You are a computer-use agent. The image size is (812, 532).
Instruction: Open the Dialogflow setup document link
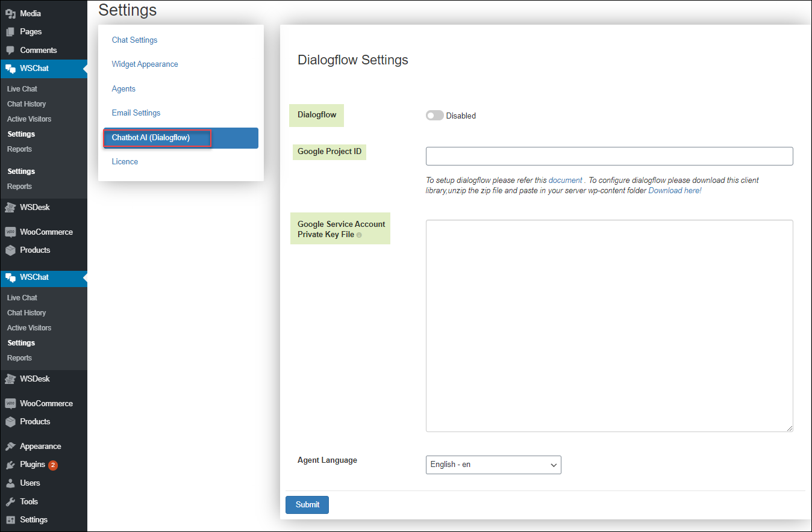[565, 180]
